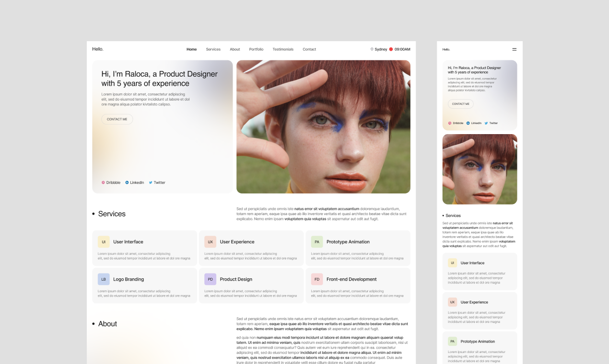Viewport: 609px width, 364px height.
Task: Click the red status dot beside 09:00AM
Action: point(391,49)
